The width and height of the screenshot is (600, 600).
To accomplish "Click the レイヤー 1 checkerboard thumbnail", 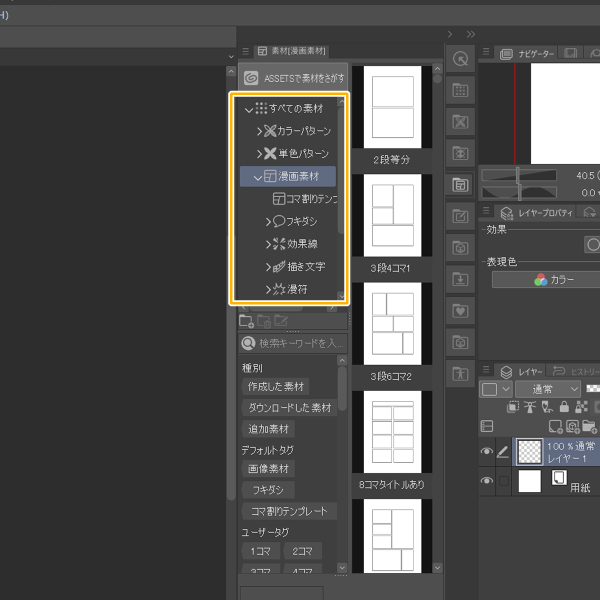I will point(530,452).
